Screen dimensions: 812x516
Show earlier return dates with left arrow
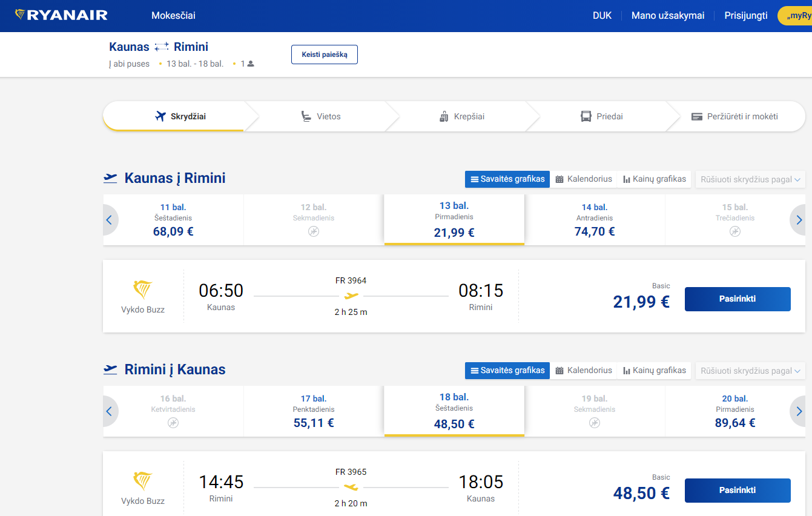pos(110,411)
